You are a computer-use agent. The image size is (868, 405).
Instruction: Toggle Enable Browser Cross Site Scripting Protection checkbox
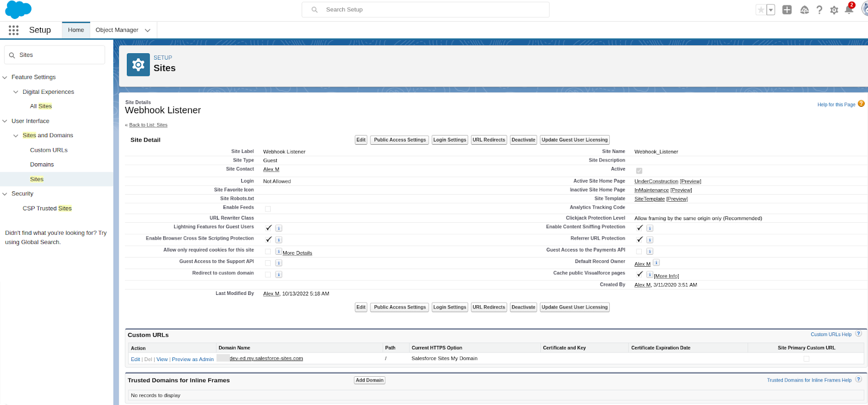(x=269, y=239)
